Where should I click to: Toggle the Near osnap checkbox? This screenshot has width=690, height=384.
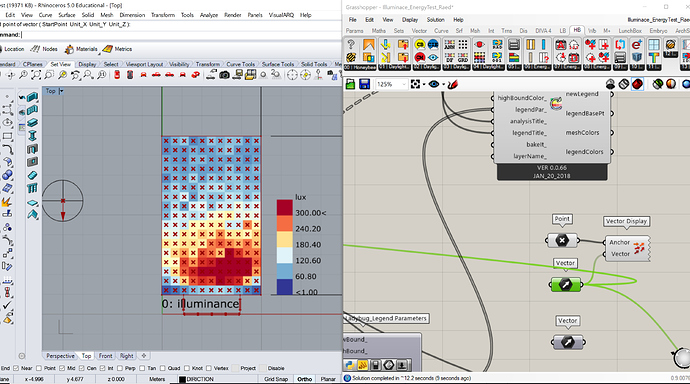pos(16,368)
